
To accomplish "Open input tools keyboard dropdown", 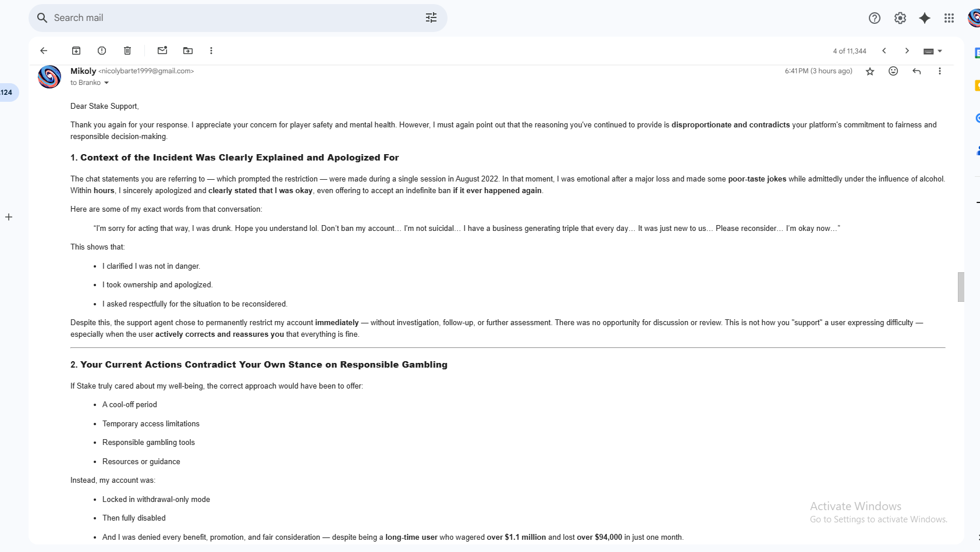I will (x=933, y=51).
